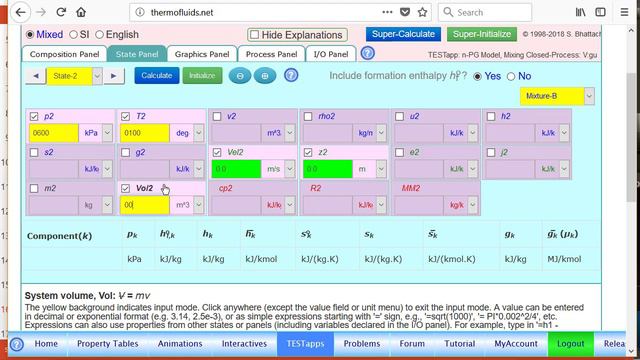The height and width of the screenshot is (360, 640).
Task: Open the State-2 selector dropdown
Action: click(x=97, y=76)
